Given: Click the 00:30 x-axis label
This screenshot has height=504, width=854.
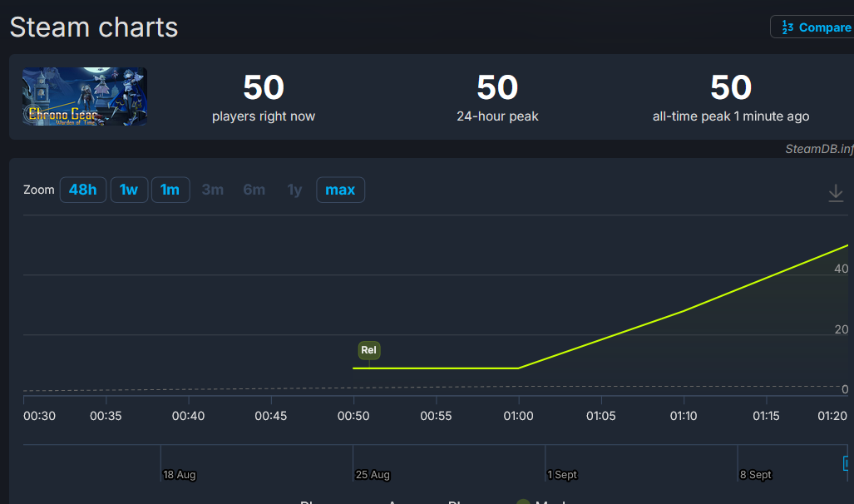Looking at the screenshot, I should (39, 416).
